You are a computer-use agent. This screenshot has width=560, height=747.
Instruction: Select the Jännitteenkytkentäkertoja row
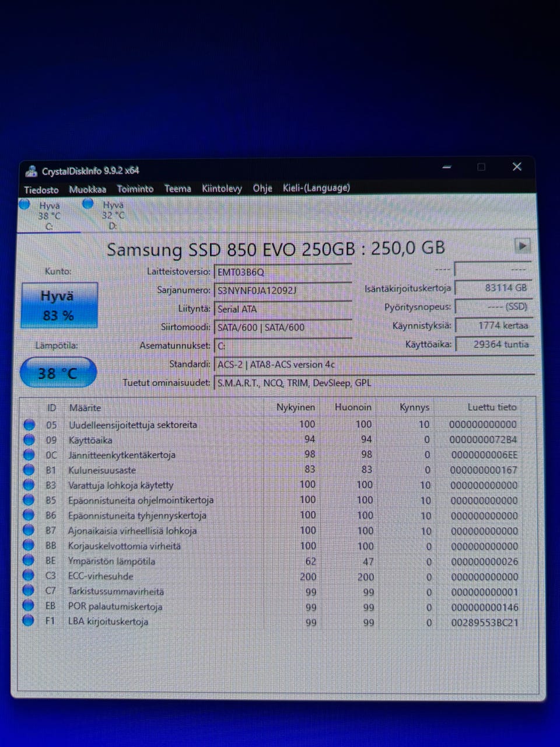(277, 455)
